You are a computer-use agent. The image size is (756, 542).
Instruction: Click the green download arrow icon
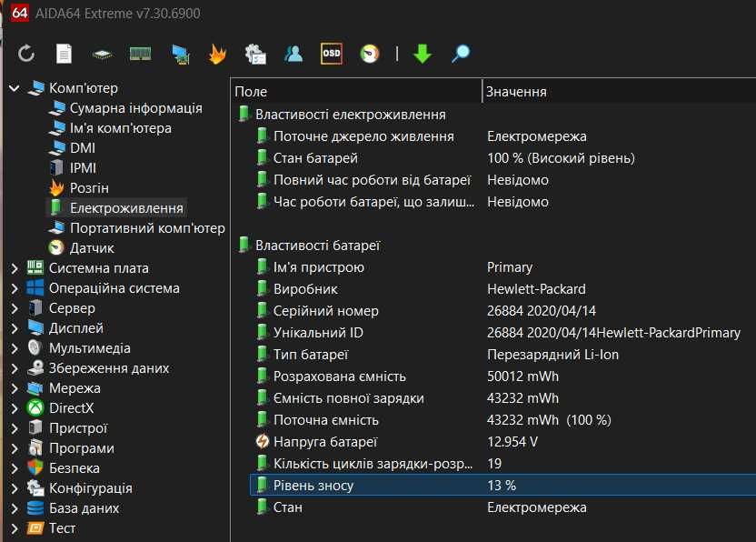click(x=422, y=54)
